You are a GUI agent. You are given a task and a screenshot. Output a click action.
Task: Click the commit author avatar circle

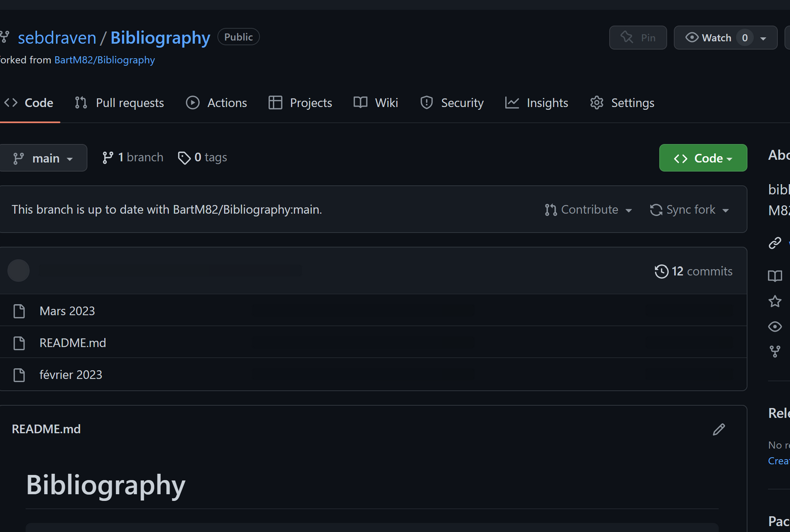pos(19,271)
